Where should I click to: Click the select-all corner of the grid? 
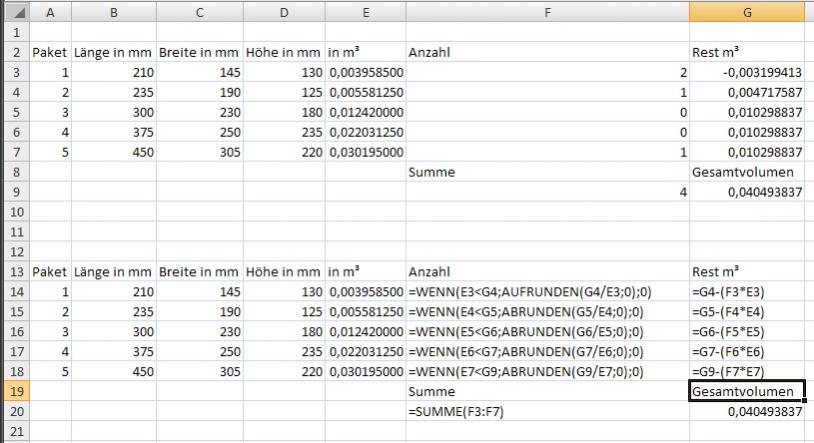pyautogui.click(x=13, y=11)
